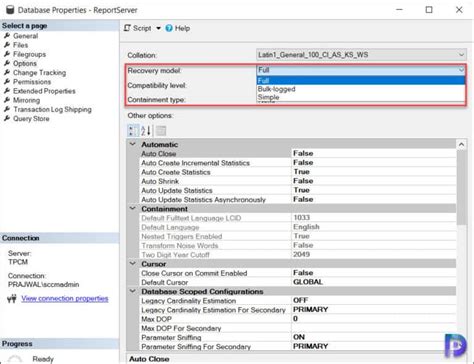
Task: Click the Default Cursor GLOBAL value
Action: (x=374, y=282)
